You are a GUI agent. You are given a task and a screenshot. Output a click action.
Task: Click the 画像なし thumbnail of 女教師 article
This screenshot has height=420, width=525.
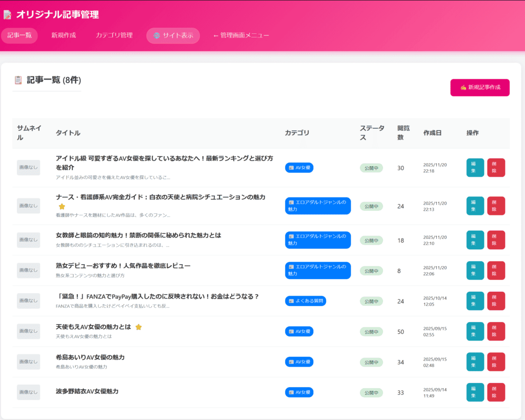[28, 240]
